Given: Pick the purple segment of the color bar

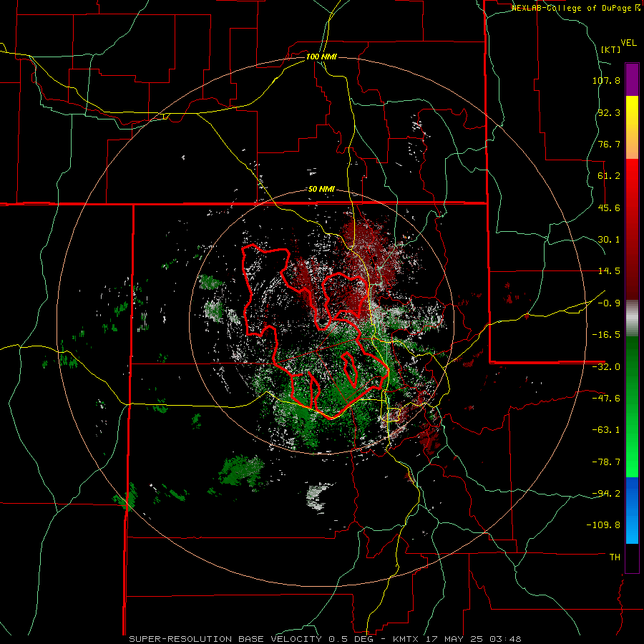Looking at the screenshot, I should click(x=632, y=79).
